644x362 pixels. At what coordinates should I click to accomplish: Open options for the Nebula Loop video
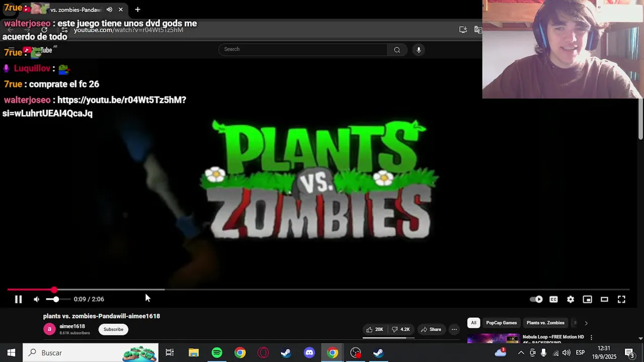point(591,337)
